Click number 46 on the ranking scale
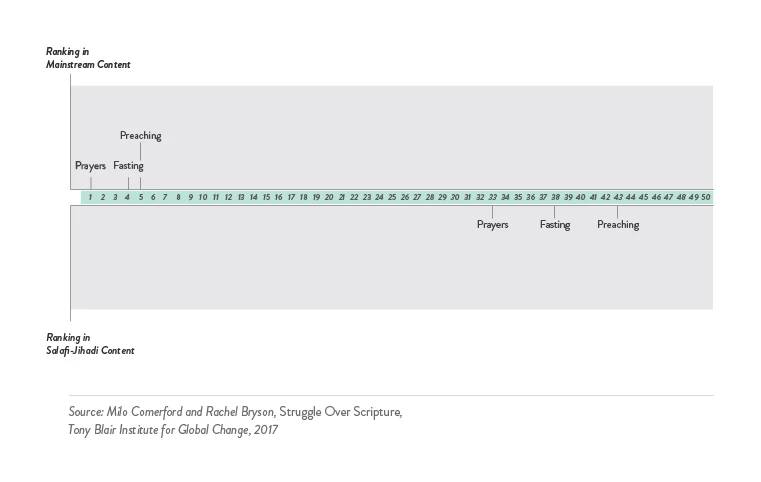The image size is (761, 482). pyautogui.click(x=656, y=197)
